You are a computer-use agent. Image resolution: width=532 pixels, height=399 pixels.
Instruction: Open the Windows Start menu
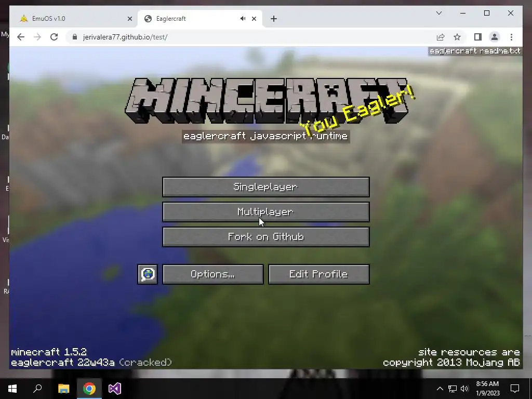tap(12, 389)
